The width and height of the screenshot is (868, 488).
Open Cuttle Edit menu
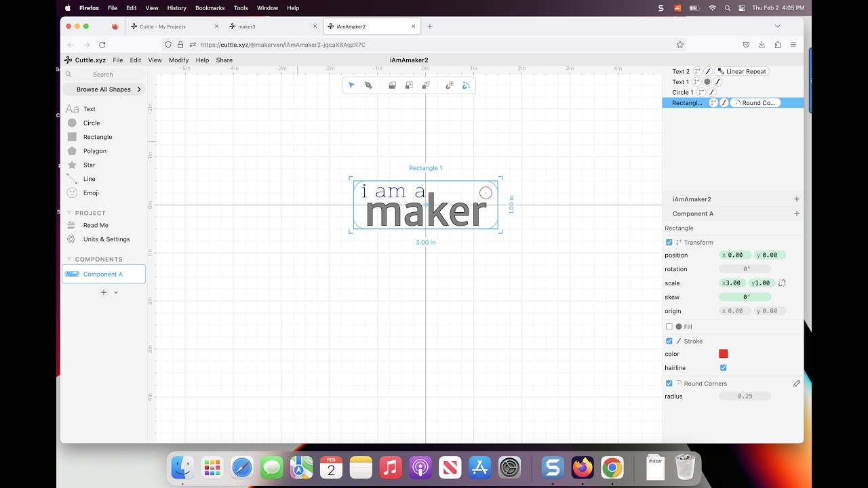click(136, 60)
